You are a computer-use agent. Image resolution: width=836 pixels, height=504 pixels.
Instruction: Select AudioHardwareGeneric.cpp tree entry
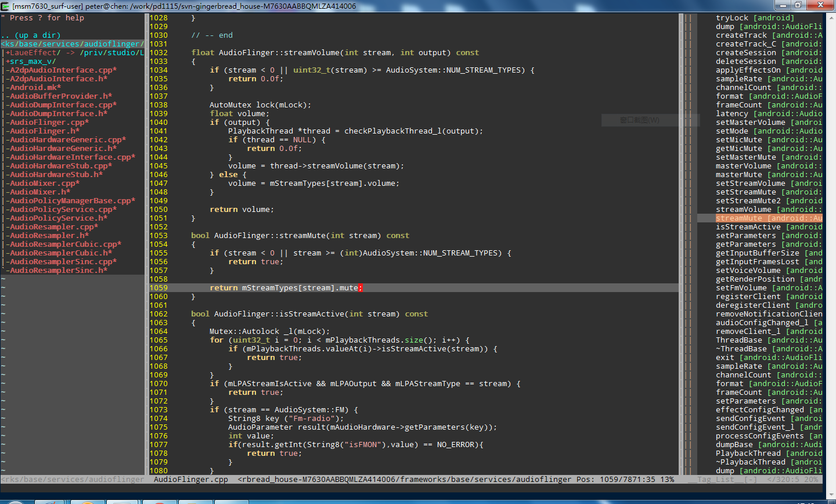click(68, 140)
